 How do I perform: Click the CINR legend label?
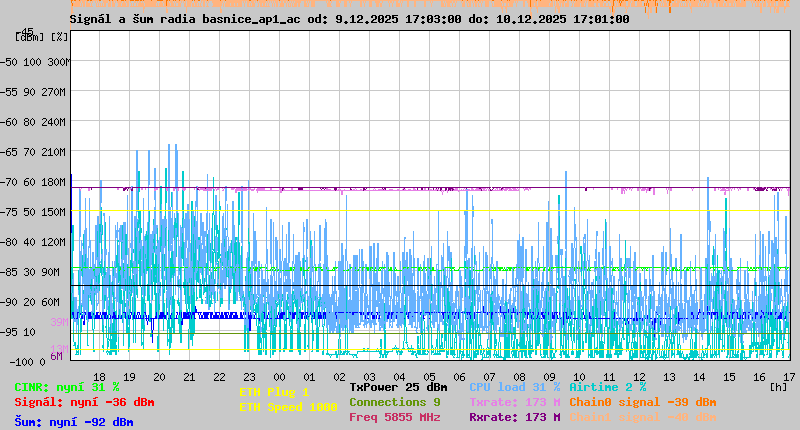[67, 387]
